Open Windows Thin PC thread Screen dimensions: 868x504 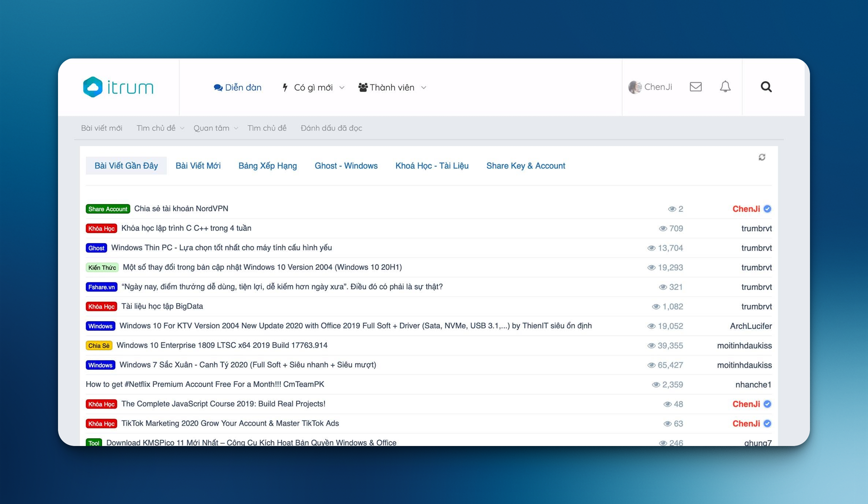(221, 247)
